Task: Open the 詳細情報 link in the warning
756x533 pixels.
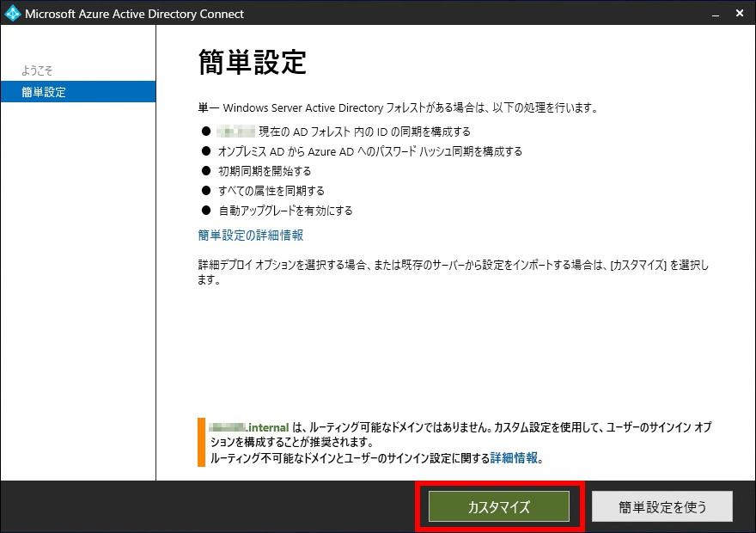Action: click(514, 457)
